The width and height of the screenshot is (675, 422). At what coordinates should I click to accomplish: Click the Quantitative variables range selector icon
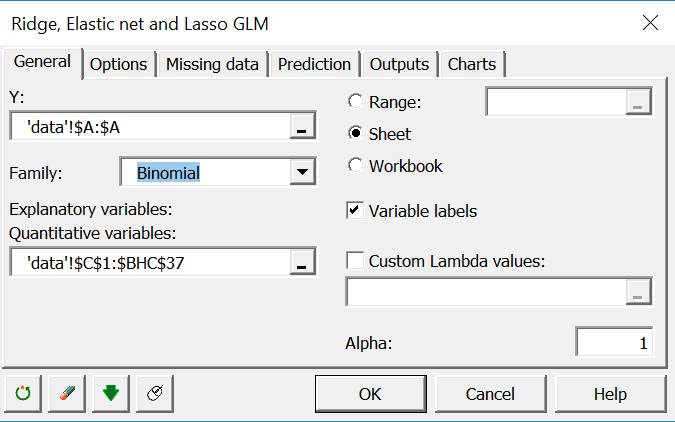point(302,263)
